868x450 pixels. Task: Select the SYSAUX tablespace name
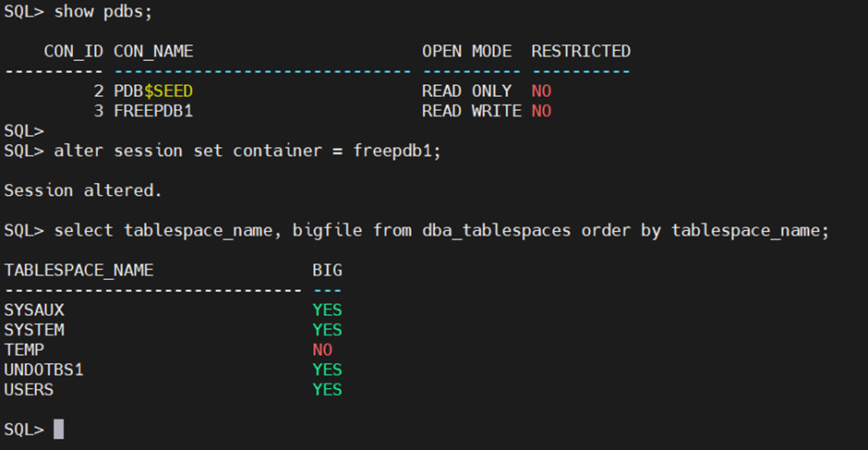pyautogui.click(x=34, y=310)
